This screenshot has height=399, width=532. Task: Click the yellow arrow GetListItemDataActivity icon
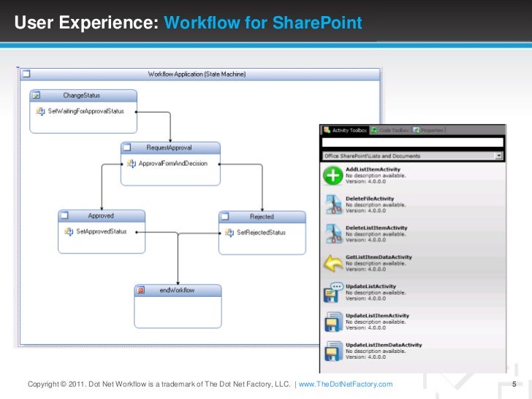pos(333,263)
